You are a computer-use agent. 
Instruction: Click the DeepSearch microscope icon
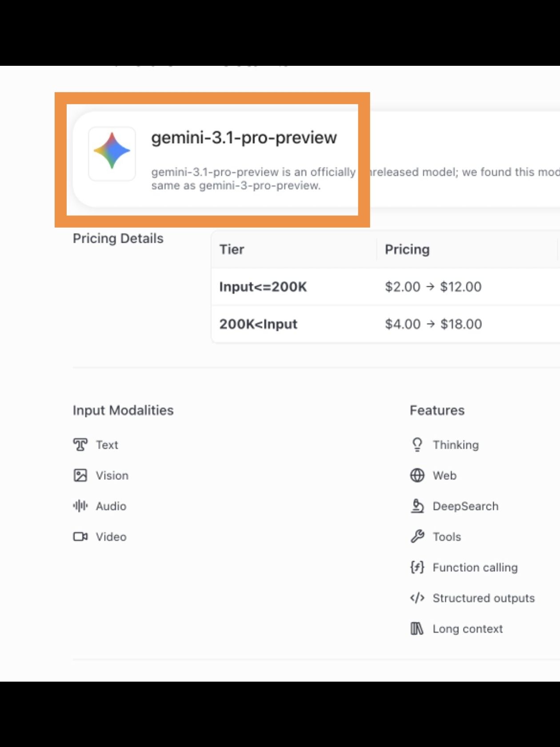pos(417,506)
